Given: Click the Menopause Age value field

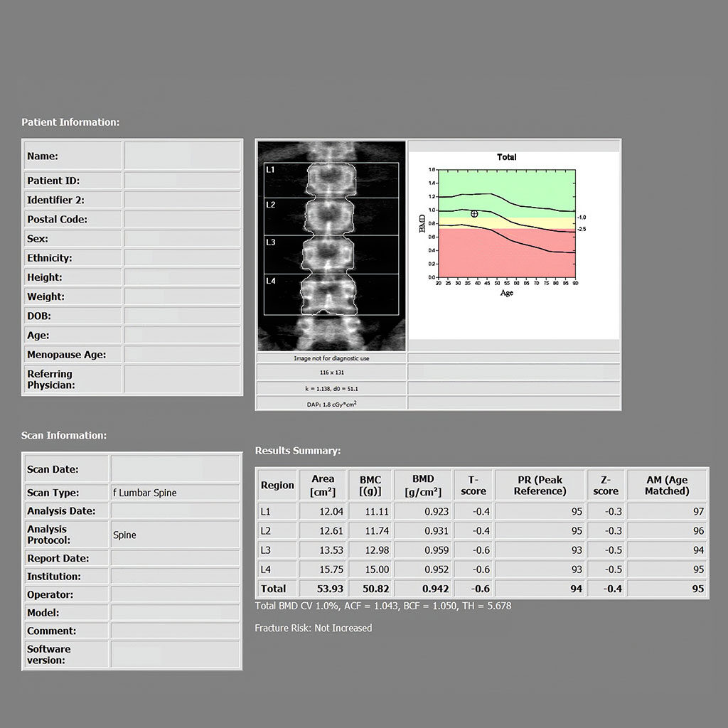Looking at the screenshot, I should tap(182, 354).
